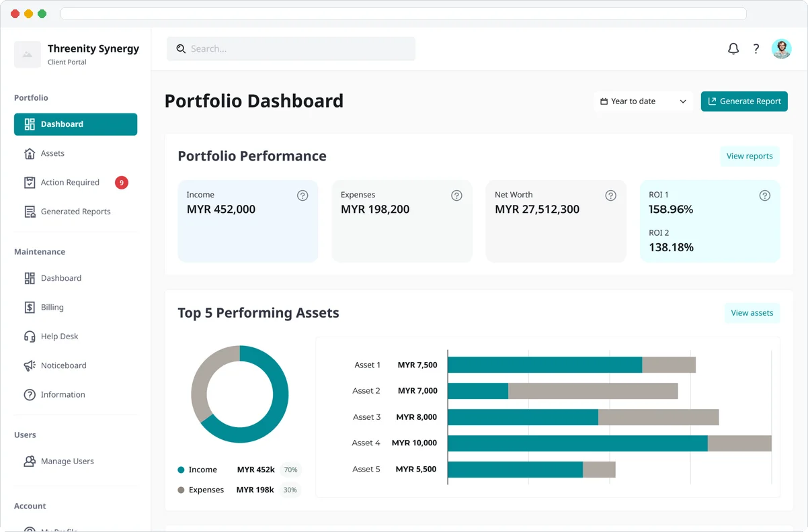Click the Expenses MYR 198,200 card
This screenshot has height=532, width=808.
click(402, 221)
